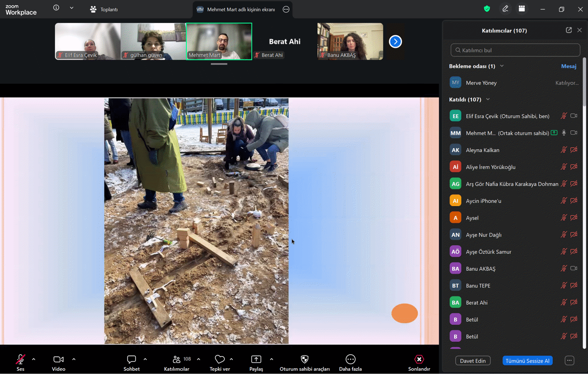588x374 pixels.
Task: Open the Sohbet chat panel
Action: (131, 360)
